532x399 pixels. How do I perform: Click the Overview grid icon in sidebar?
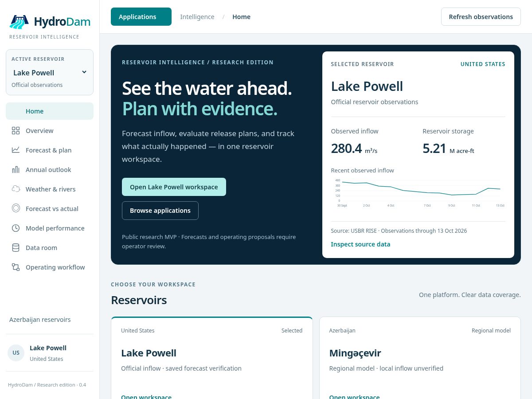(x=16, y=130)
